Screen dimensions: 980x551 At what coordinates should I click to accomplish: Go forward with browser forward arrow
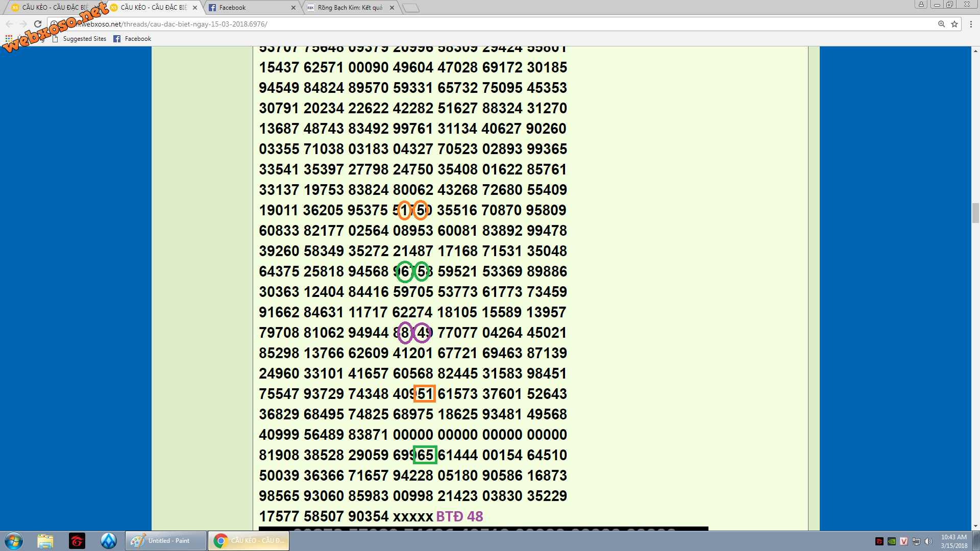[23, 24]
